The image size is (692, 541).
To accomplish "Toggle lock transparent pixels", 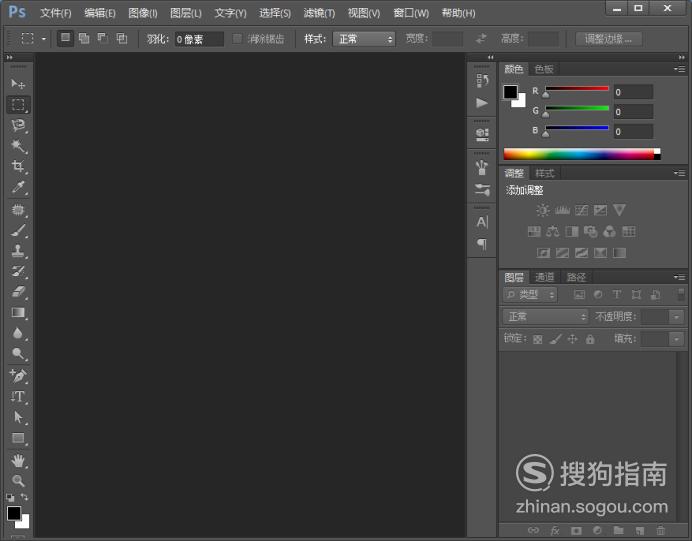I will 538,339.
